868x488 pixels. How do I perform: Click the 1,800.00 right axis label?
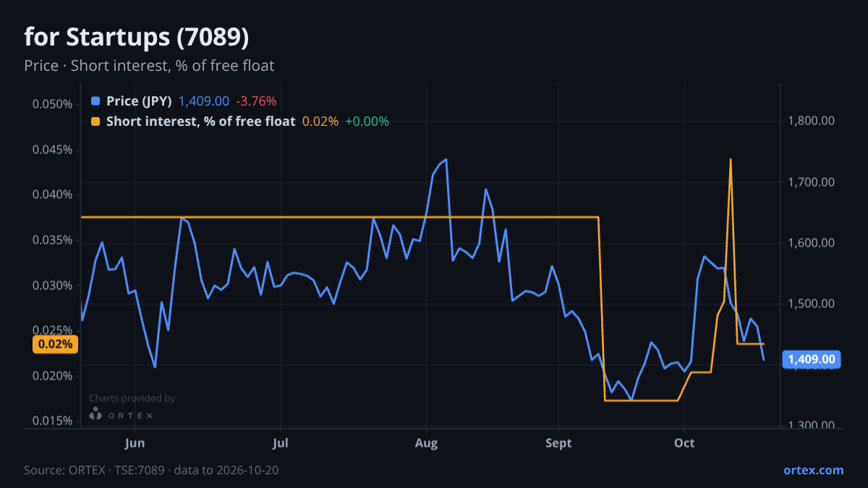pyautogui.click(x=810, y=121)
